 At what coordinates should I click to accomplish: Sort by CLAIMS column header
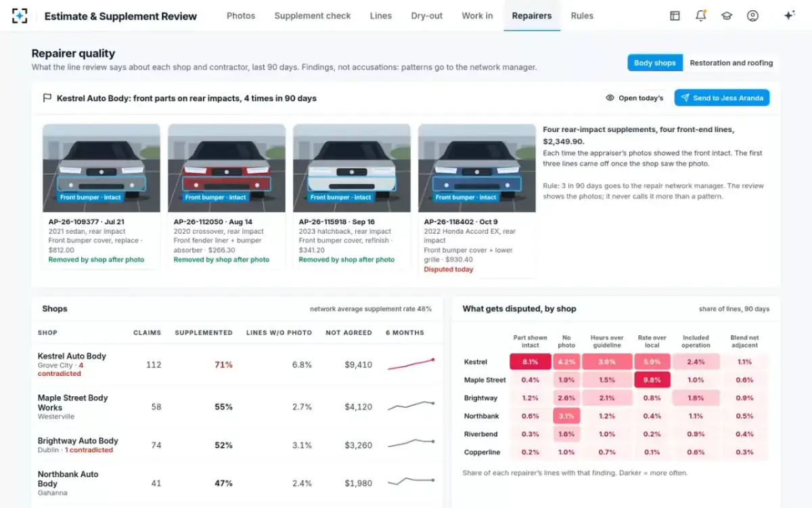click(147, 333)
